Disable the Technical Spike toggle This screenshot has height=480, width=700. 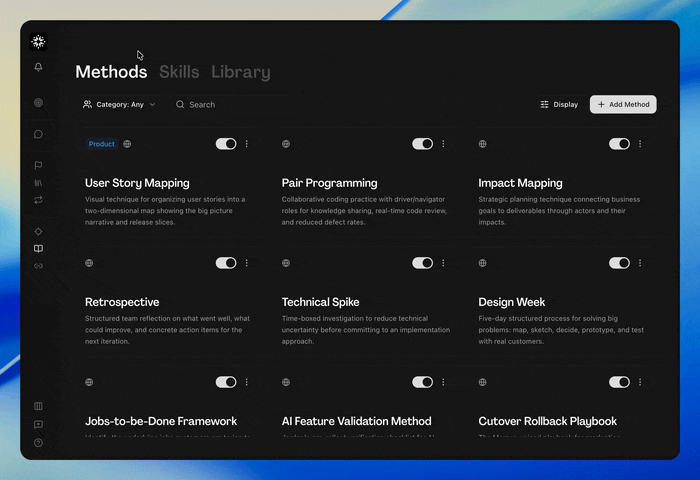pyautogui.click(x=422, y=263)
